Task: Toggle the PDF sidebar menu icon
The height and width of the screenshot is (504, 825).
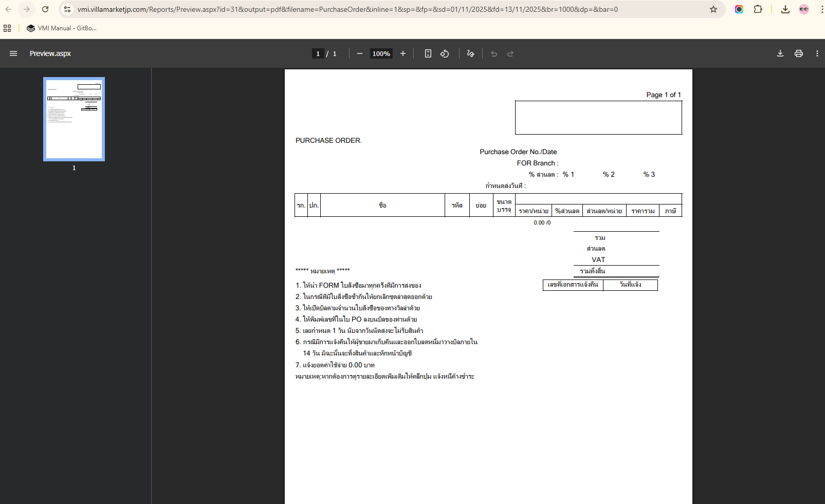Action: pyautogui.click(x=13, y=53)
